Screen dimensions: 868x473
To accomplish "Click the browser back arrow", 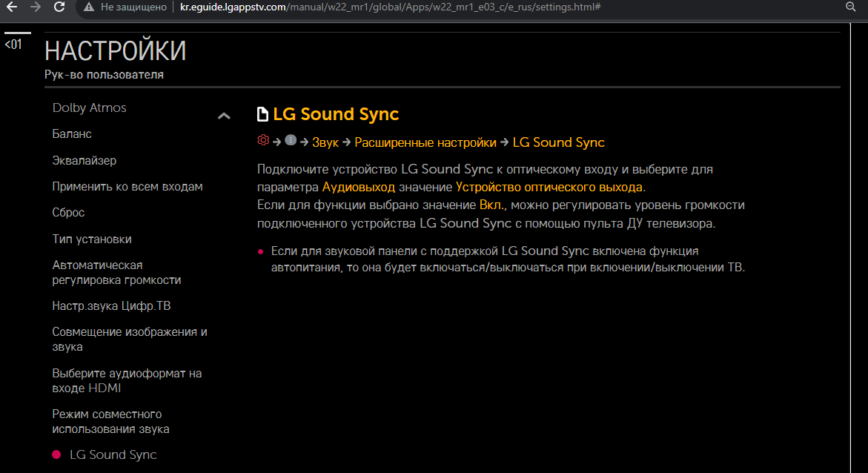I will coord(12,7).
